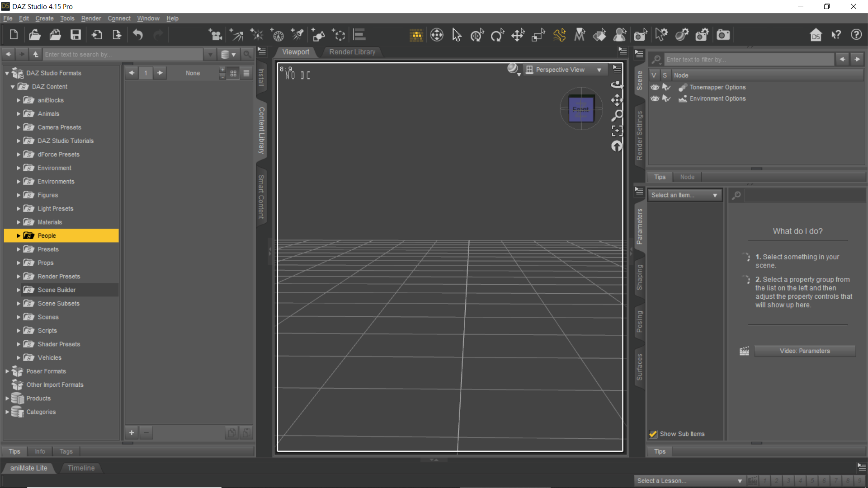Expand the People folder
Image resolution: width=868 pixels, height=488 pixels.
point(19,235)
